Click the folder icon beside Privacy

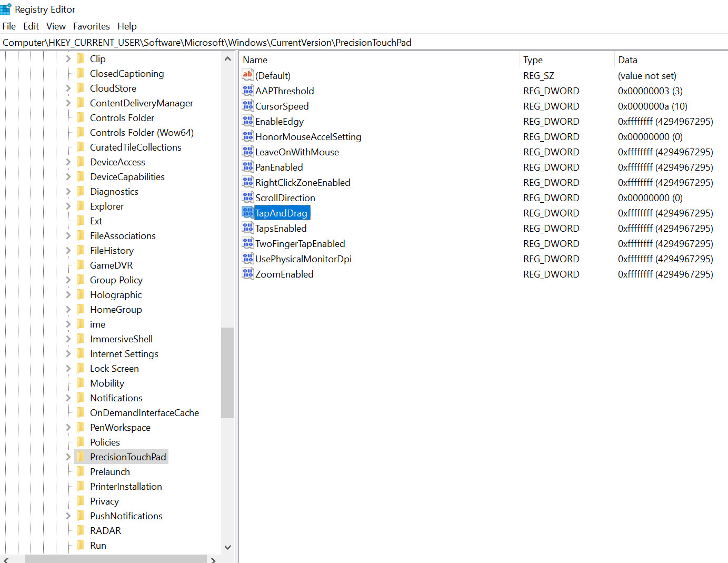pos(81,501)
